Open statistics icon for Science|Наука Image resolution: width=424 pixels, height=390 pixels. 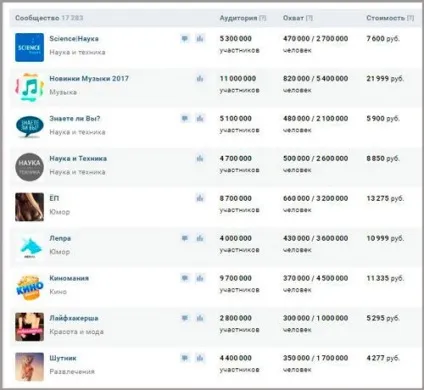(x=200, y=39)
